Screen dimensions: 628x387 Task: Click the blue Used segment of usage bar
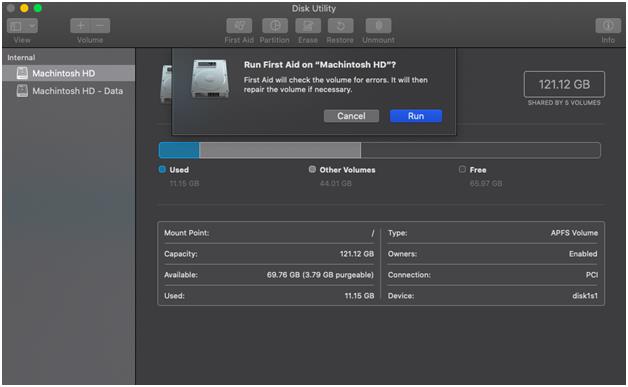(x=179, y=150)
